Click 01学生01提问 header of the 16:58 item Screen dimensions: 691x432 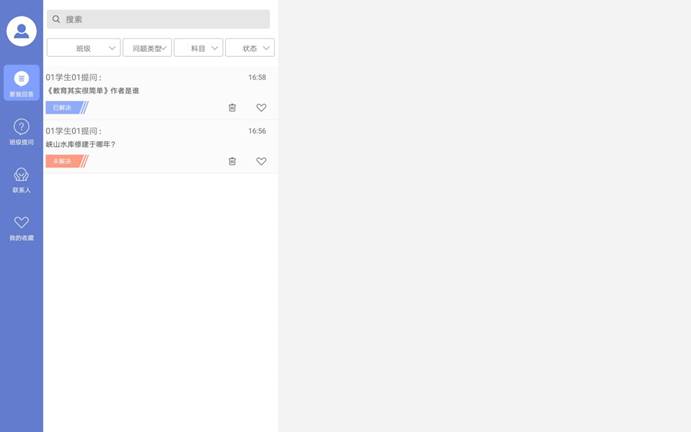tap(74, 77)
